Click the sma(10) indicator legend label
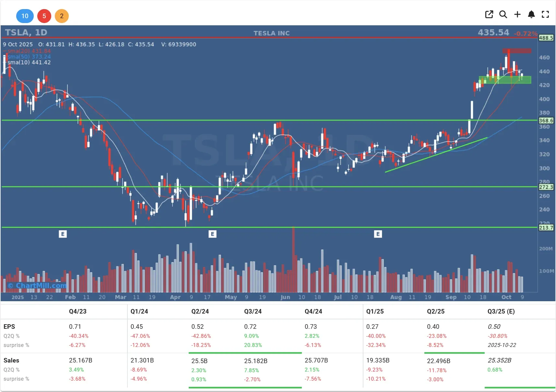This screenshot has height=392, width=556. (29, 63)
